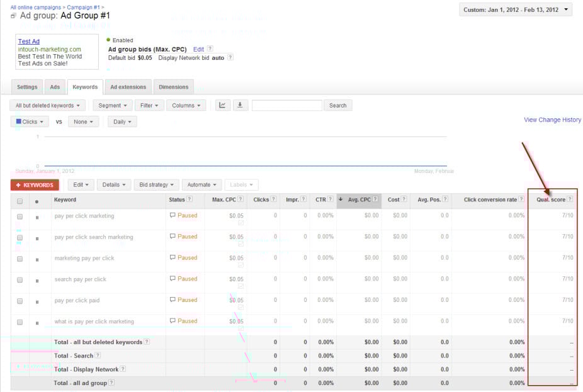Viewport: 583px width, 392px height.
Task: Open the Segment dropdown
Action: tap(112, 105)
